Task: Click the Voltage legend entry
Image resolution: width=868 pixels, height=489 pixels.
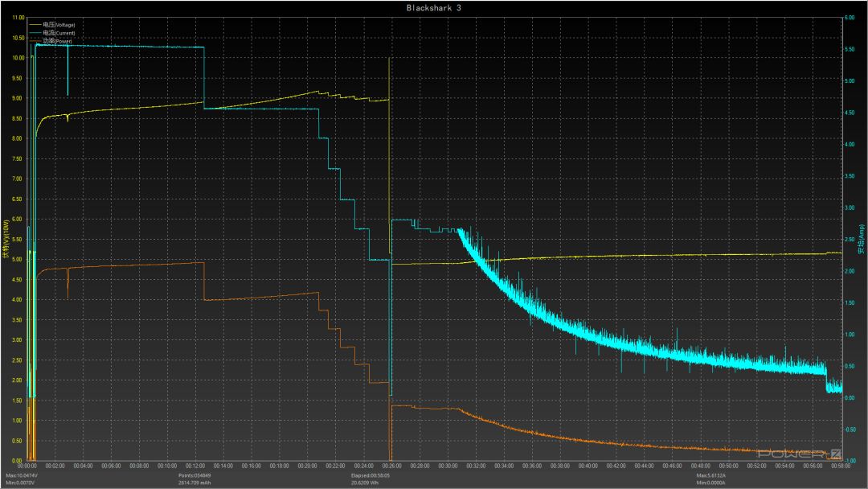Action: click(52, 25)
